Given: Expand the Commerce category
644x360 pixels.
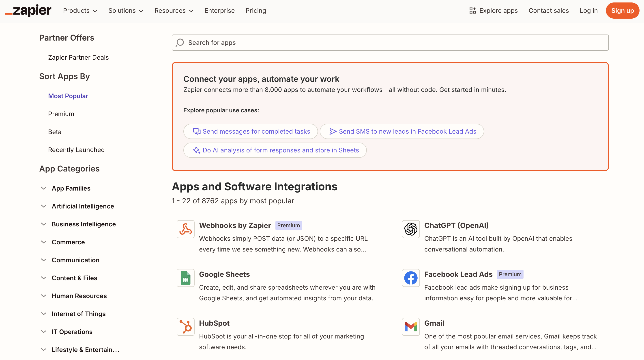Looking at the screenshot, I should (x=43, y=242).
